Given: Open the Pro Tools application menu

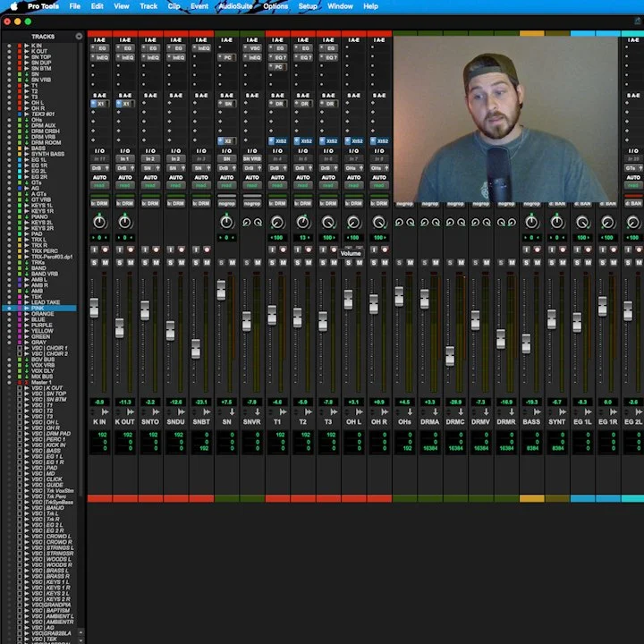Looking at the screenshot, I should point(43,6).
